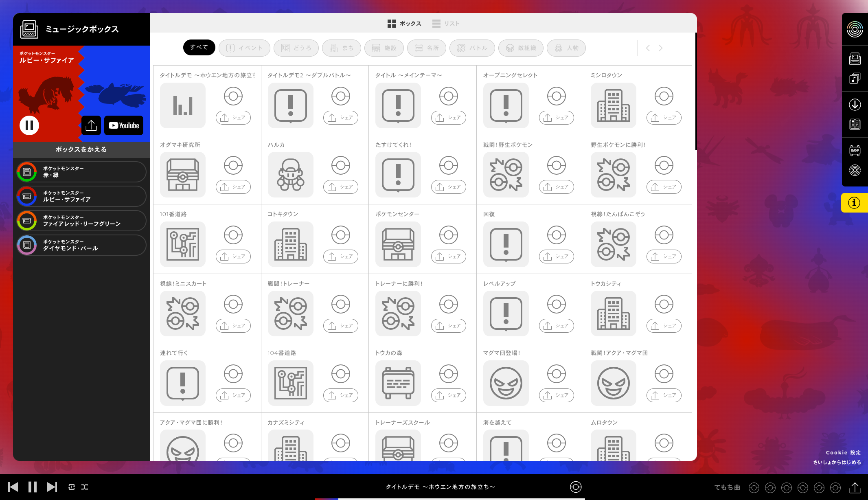Screen dimensions: 868x500
Task: Switch to the リスト (list) view tab
Action: point(446,24)
